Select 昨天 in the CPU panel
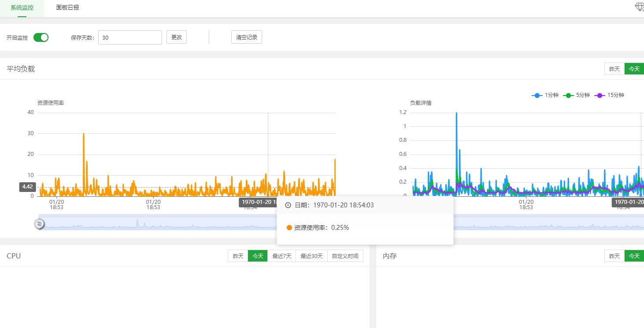The image size is (644, 328). point(238,256)
